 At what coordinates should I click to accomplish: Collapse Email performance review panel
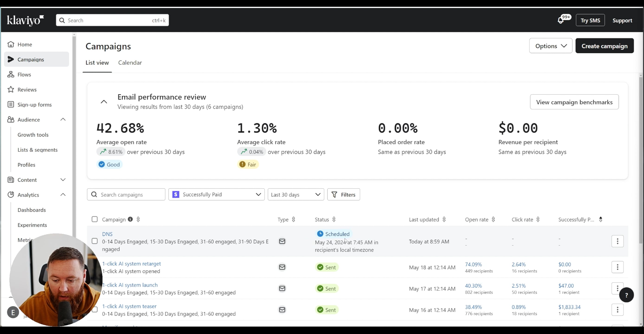point(104,102)
